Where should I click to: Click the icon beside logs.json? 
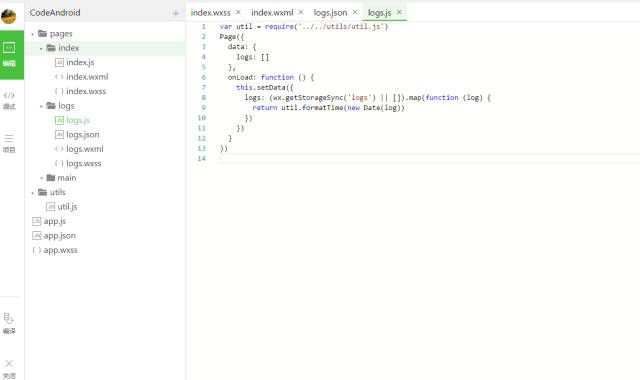[x=59, y=134]
